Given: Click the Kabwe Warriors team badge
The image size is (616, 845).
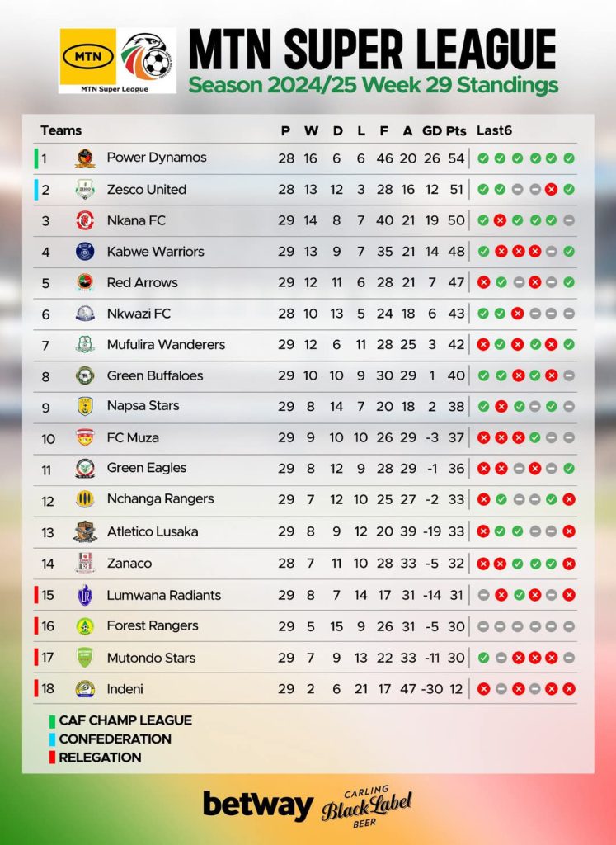Looking at the screenshot, I should [85, 251].
